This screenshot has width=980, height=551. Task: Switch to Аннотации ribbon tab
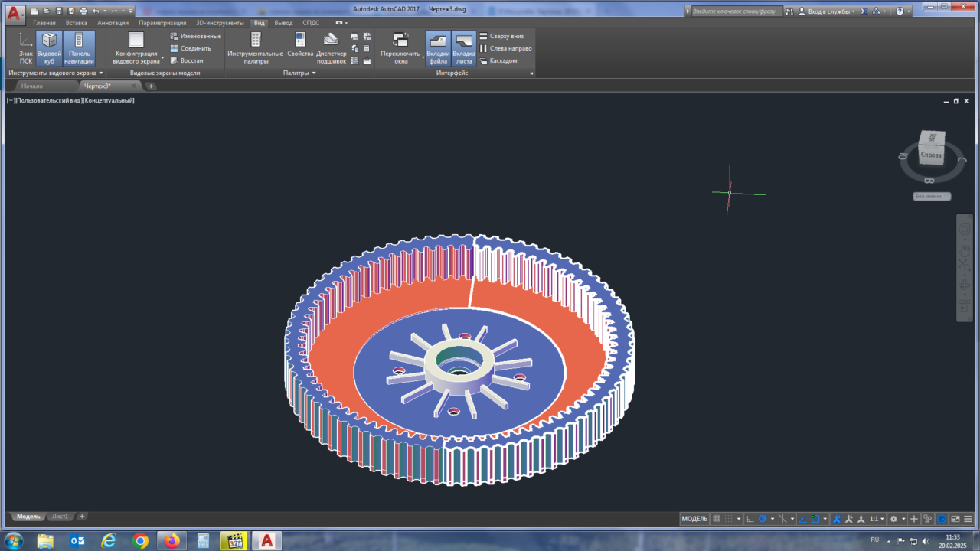coord(113,23)
